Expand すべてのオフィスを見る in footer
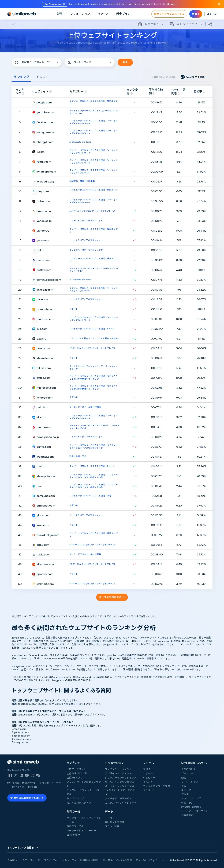The width and height of the screenshot is (224, 868). pyautogui.click(x=23, y=847)
